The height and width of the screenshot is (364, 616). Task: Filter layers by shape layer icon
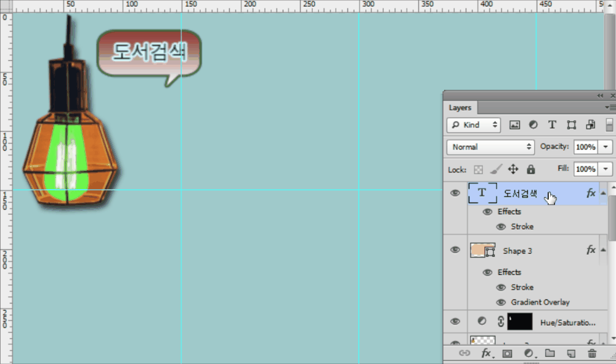571,125
